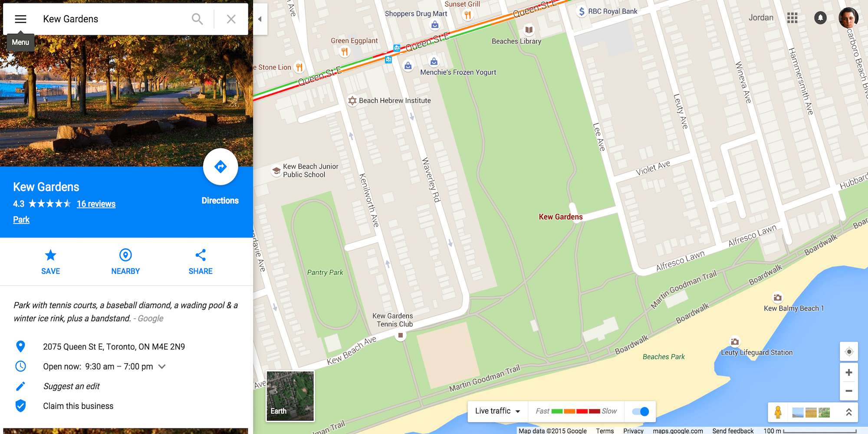Expand the imagery strip chevron
868x434 pixels.
pos(848,412)
